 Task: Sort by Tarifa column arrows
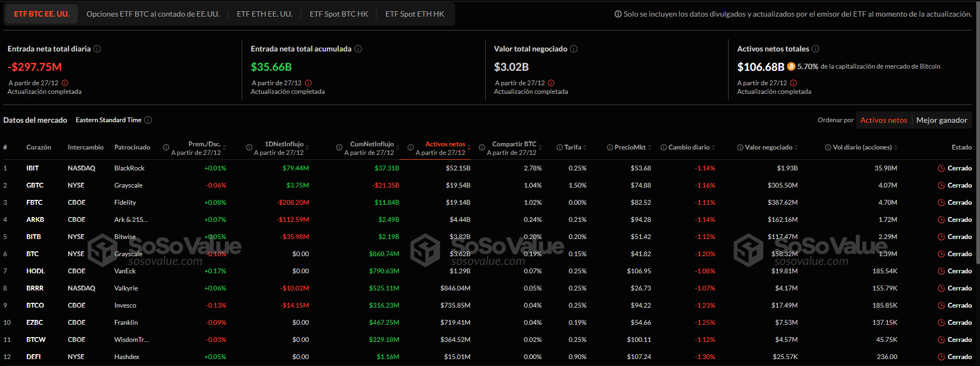pos(585,147)
